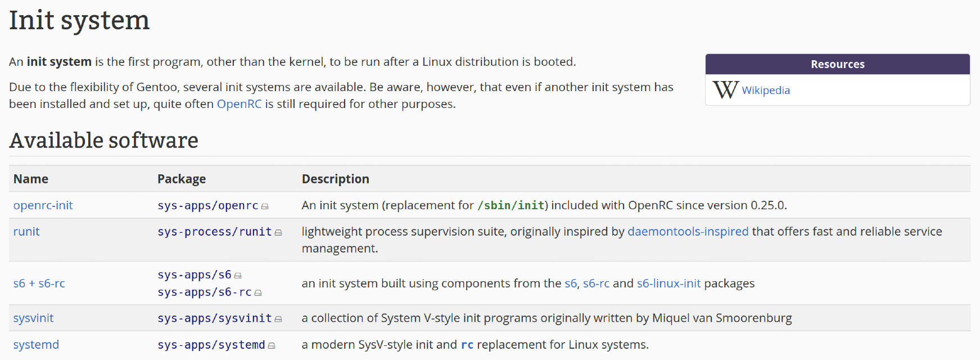The height and width of the screenshot is (360, 980).
Task: Click package icon next to sys-apps/openrc
Action: 265,206
